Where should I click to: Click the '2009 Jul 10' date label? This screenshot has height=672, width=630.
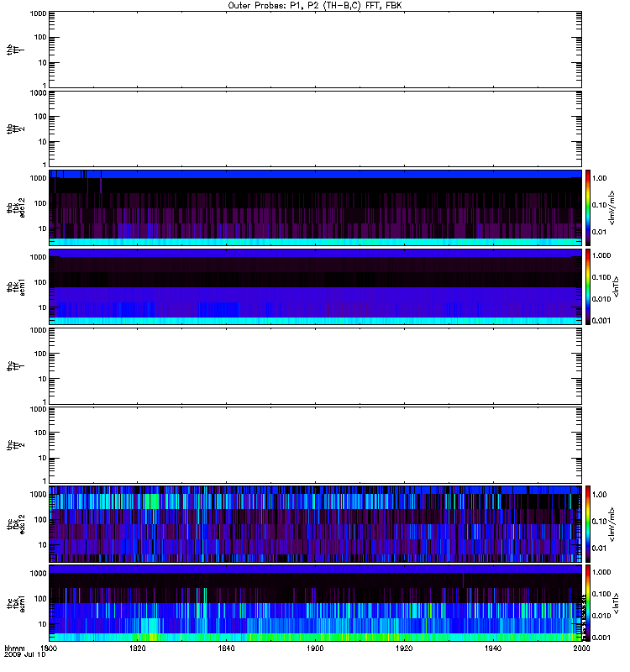point(25,654)
